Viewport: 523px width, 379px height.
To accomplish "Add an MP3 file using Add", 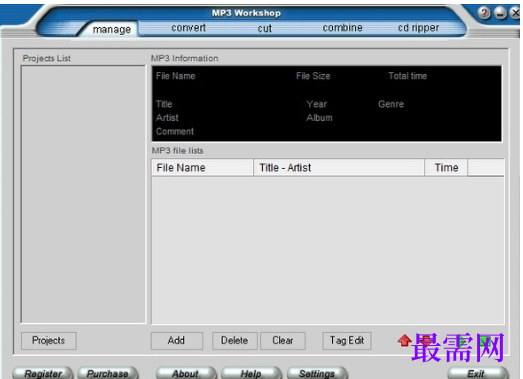I will tap(176, 341).
